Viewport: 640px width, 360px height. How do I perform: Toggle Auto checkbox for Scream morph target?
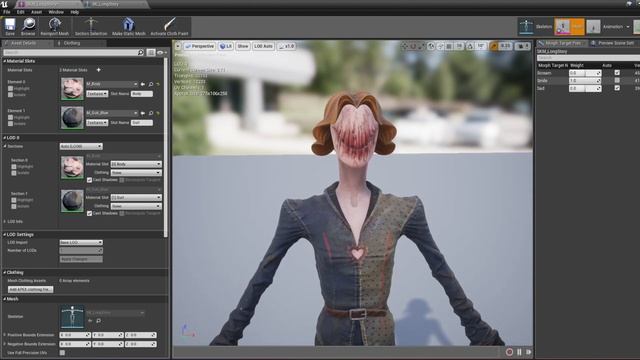point(617,73)
